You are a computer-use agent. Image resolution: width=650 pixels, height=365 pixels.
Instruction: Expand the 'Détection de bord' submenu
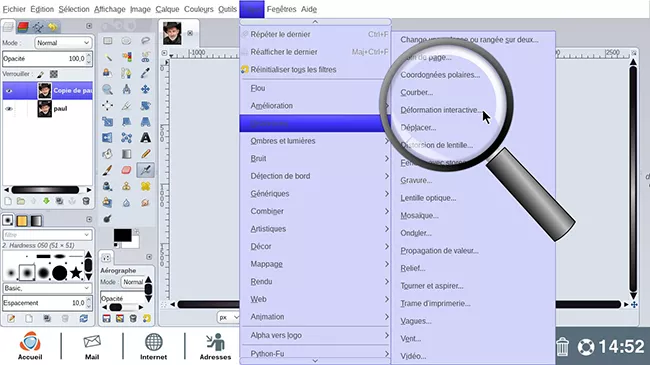pos(315,176)
